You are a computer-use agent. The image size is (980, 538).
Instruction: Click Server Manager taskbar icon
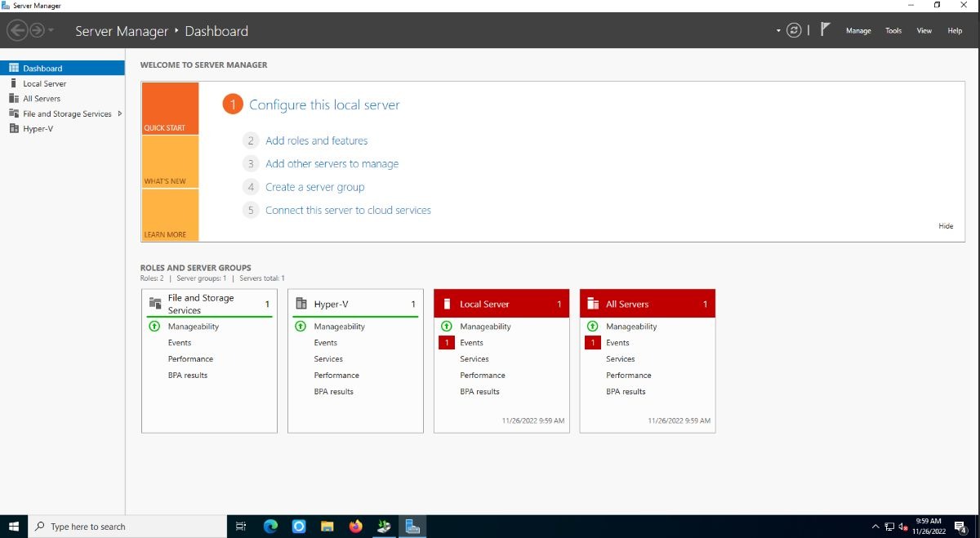pyautogui.click(x=412, y=527)
